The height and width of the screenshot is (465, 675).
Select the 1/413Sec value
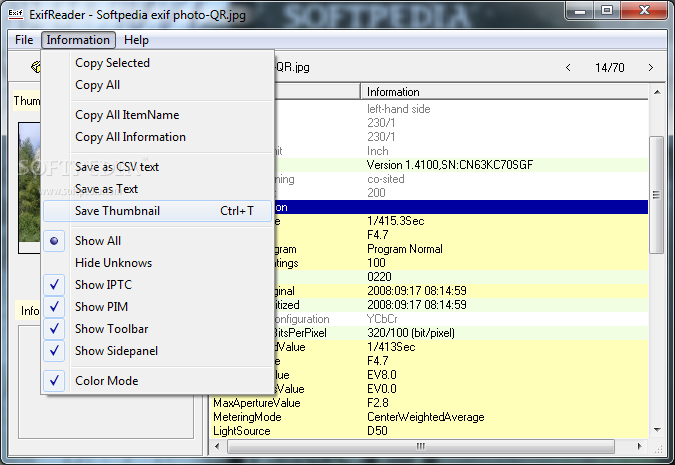click(x=391, y=347)
